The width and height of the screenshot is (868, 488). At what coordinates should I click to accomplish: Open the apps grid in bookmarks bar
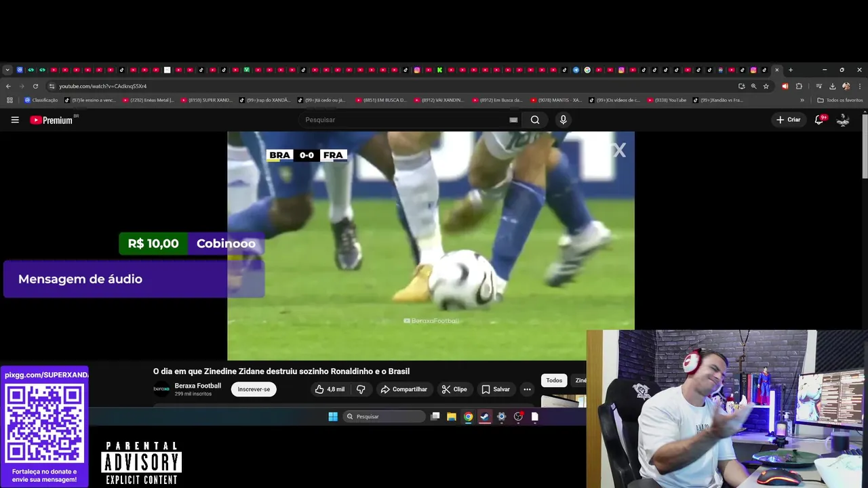coord(9,100)
